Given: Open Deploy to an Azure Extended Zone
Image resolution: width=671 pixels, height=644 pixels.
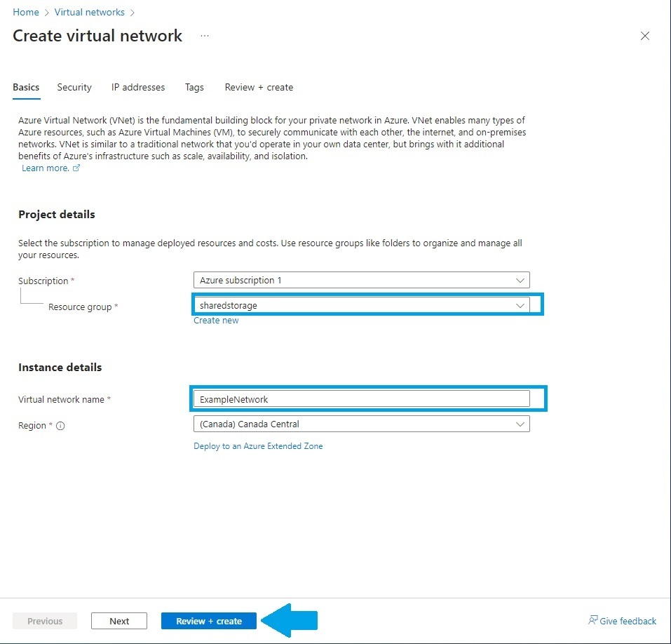Looking at the screenshot, I should (x=259, y=445).
